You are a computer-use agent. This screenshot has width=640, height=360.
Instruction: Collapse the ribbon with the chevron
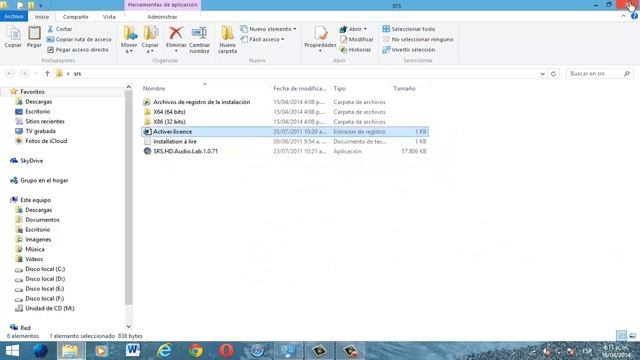[623, 16]
